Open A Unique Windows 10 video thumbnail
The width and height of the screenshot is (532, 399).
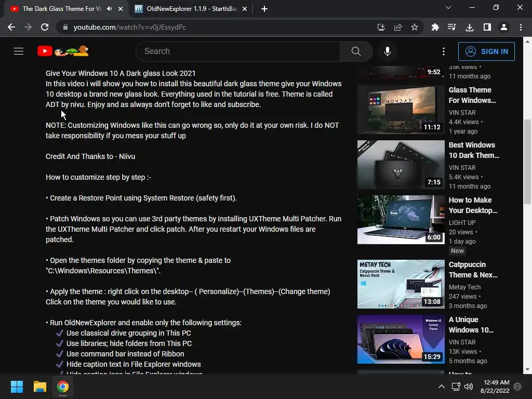[401, 339]
